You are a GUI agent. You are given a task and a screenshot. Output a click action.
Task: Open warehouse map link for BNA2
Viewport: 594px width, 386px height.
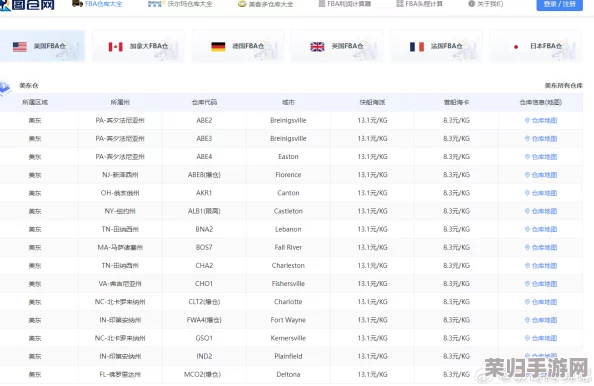541,229
